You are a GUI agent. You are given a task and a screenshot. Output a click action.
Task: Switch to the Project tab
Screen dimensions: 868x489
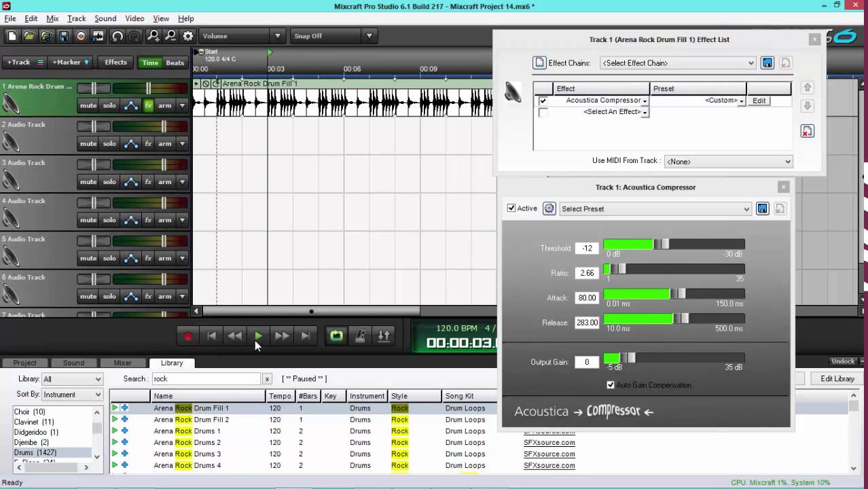[24, 363]
